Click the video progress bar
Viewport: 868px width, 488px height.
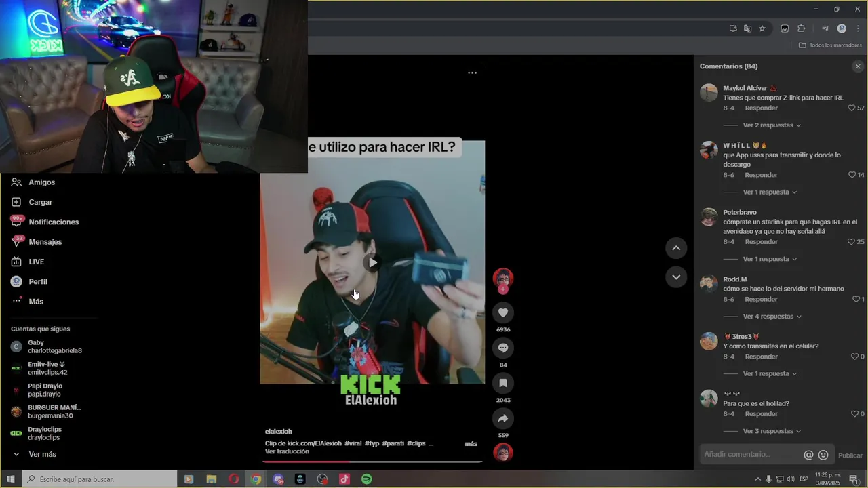pos(372,462)
